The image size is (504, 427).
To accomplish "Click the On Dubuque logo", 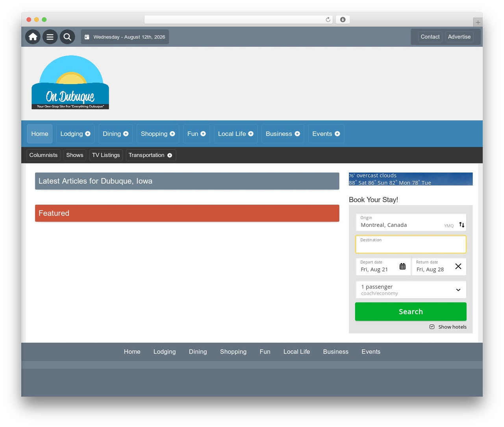I will [x=70, y=82].
